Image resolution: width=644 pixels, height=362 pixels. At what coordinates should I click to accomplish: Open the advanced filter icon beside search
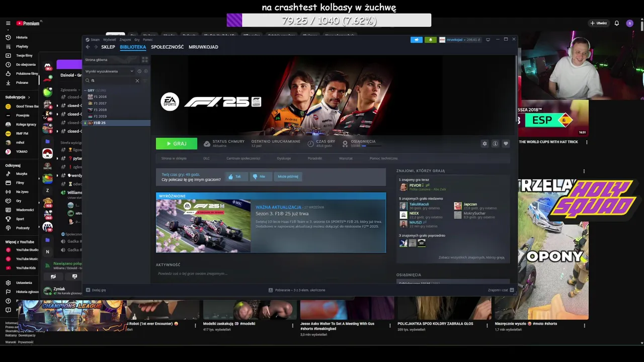(146, 80)
